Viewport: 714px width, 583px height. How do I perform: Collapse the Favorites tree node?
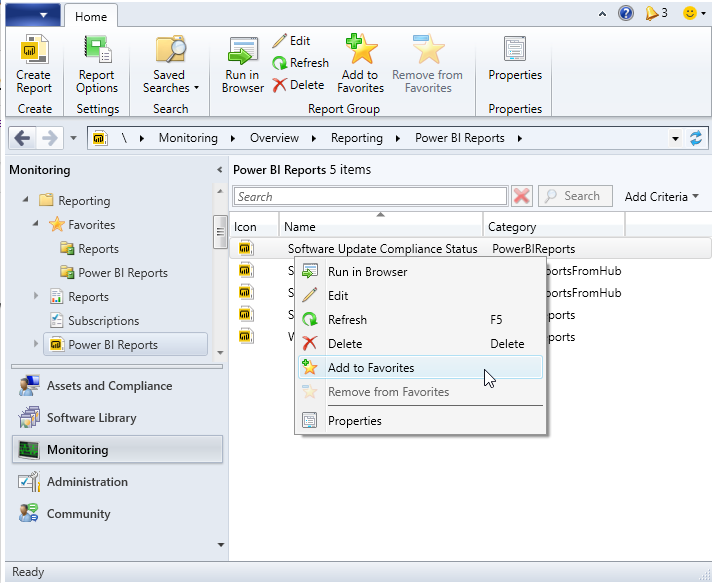[x=36, y=224]
